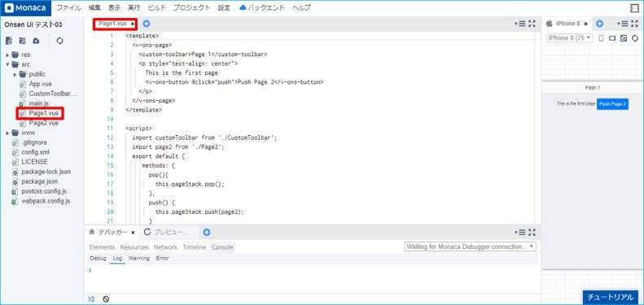Image resolution: width=644 pixels, height=305 pixels.
Task: Open webpack.config.js in the file tree
Action: tap(46, 201)
